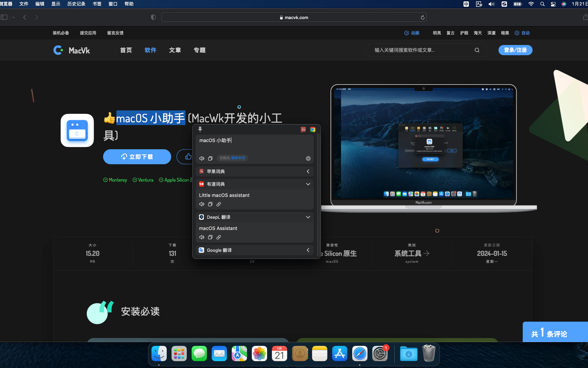Switch to 暗黑 dark theme
Image resolution: width=588 pixels, height=368 pixels.
click(x=505, y=33)
